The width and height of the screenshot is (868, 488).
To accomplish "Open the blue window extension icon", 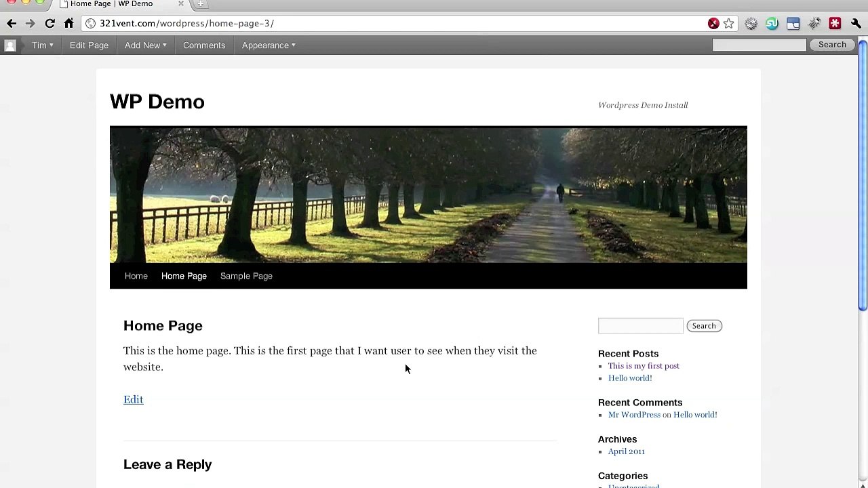I will coord(793,23).
